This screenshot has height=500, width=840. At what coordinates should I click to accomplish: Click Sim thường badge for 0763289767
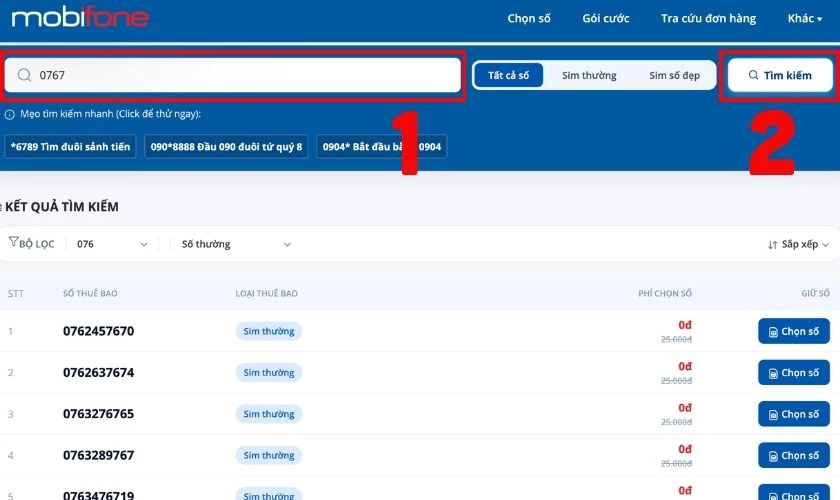[x=269, y=455]
